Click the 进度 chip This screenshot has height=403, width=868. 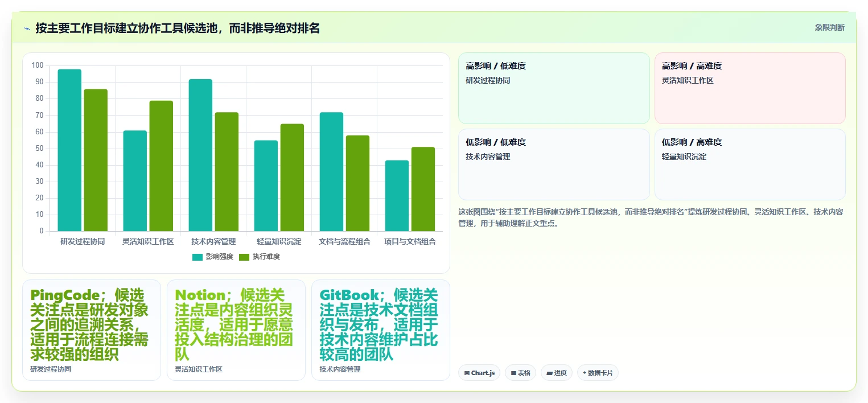(x=557, y=373)
